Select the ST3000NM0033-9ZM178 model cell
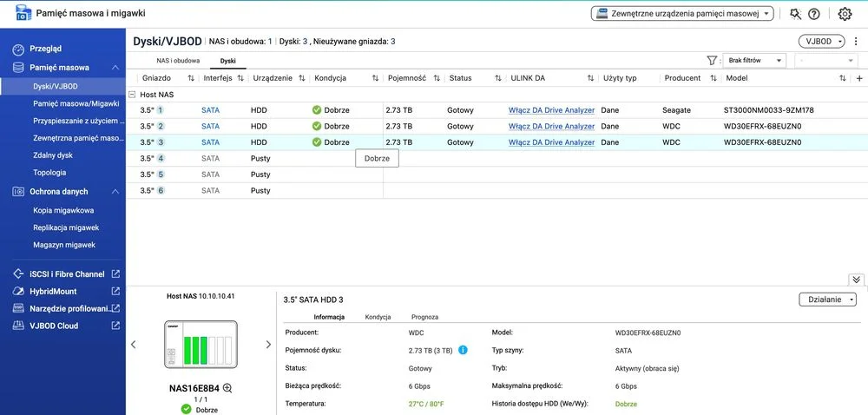This screenshot has height=415, width=868. 769,110
